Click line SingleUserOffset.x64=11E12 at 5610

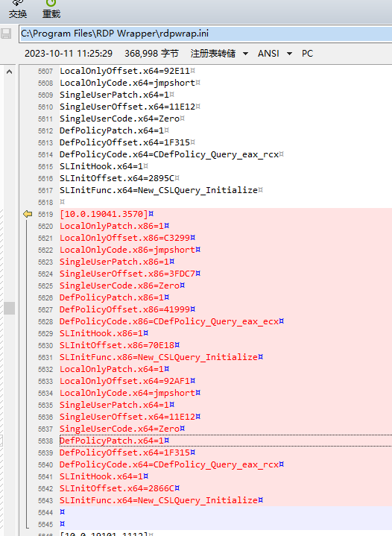127,107
